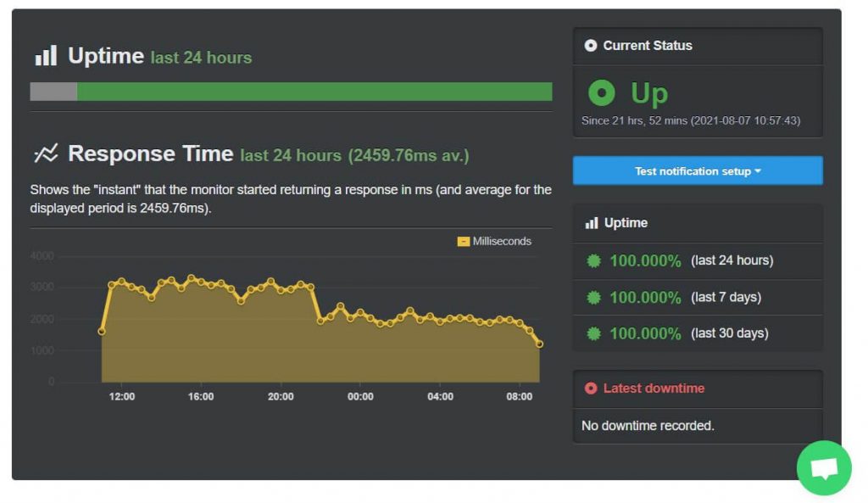Click the yellow Milliseconds color swatch

click(463, 241)
